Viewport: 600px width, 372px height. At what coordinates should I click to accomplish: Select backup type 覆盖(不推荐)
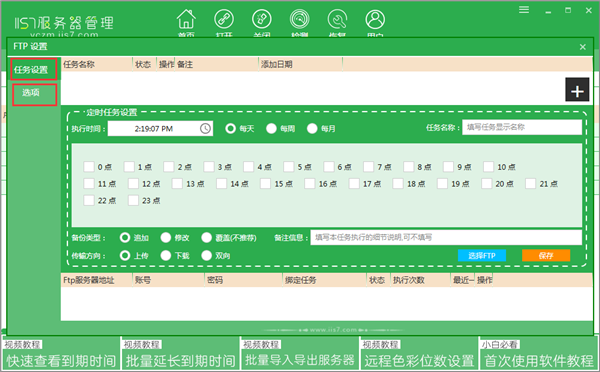click(x=207, y=238)
